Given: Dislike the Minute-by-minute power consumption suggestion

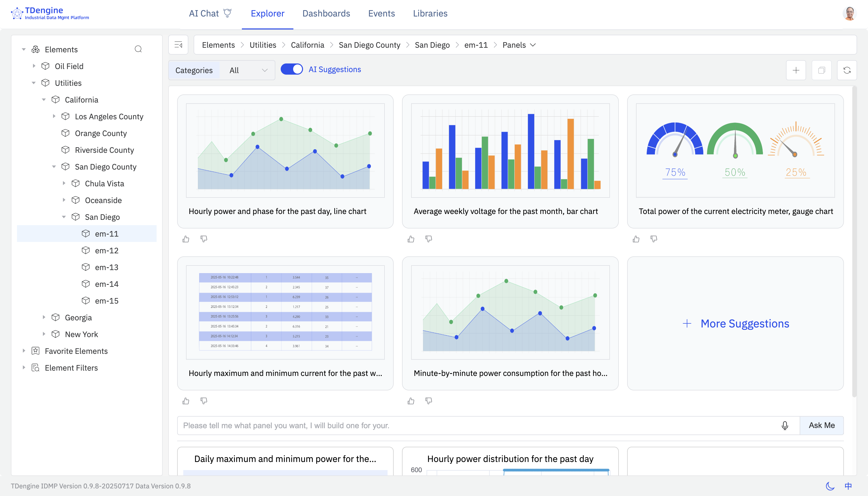Looking at the screenshot, I should click(429, 401).
